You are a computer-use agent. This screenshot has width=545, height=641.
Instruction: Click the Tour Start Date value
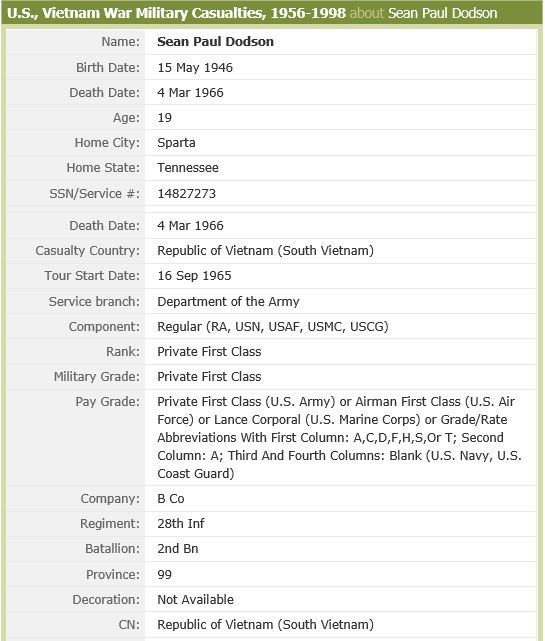coord(194,276)
